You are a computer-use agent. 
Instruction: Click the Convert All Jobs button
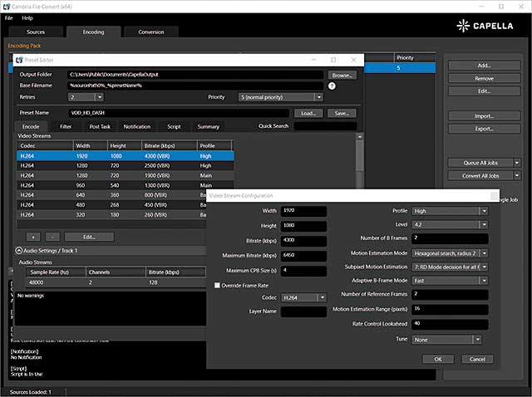click(x=480, y=175)
